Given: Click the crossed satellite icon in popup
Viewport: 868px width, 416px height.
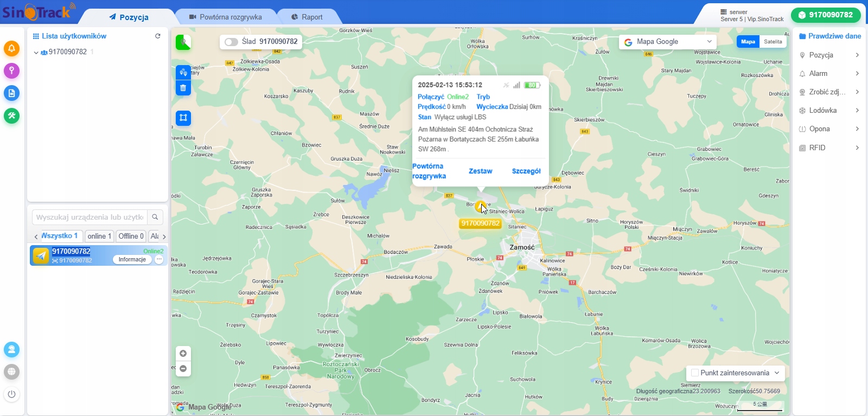Looking at the screenshot, I should click(x=506, y=85).
